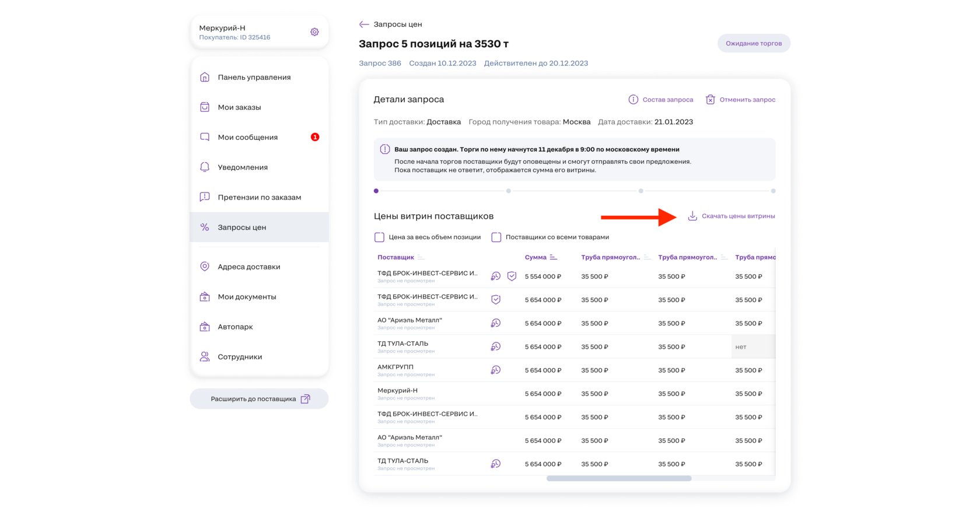Click the people icon beside Сотрудники

point(205,356)
